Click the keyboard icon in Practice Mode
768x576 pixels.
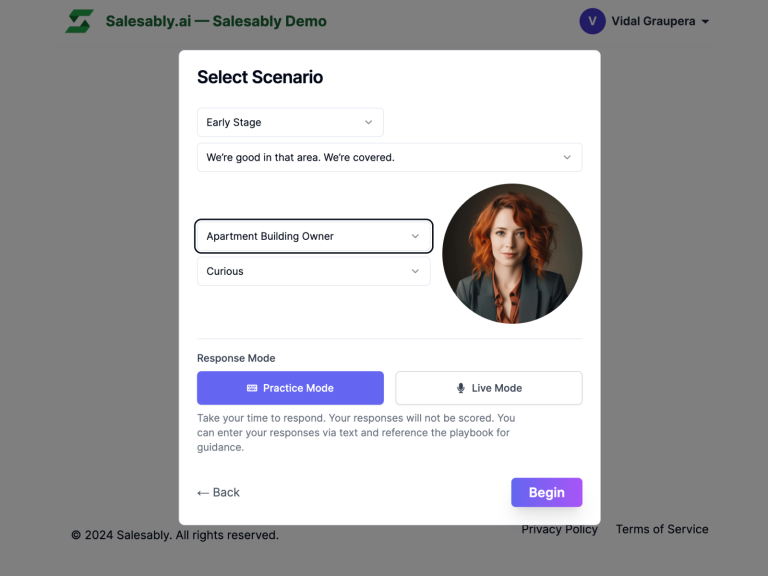pyautogui.click(x=252, y=388)
